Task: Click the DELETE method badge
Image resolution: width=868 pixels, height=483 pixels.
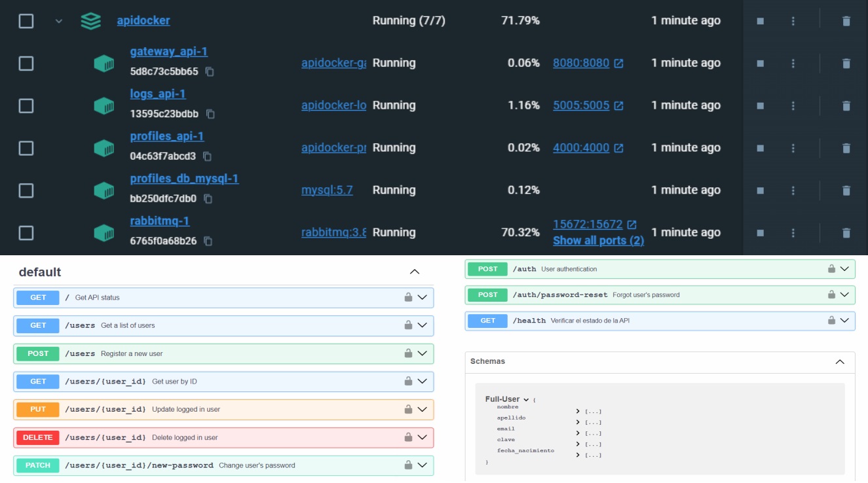Action: click(x=38, y=437)
